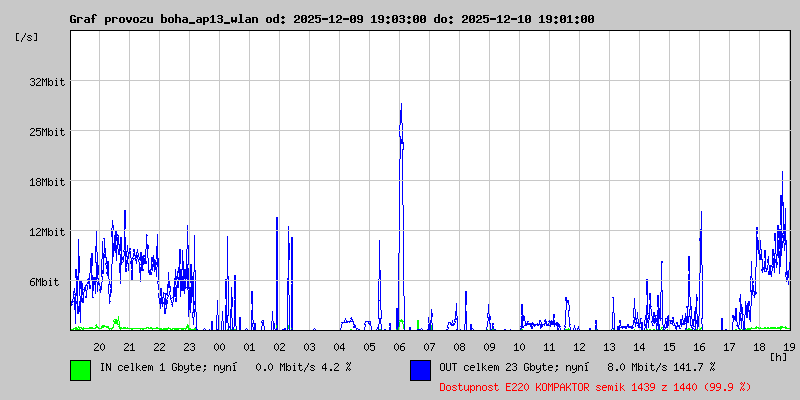The width and height of the screenshot is (800, 400).
Task: Click the '13' hour tick label
Action: (x=610, y=347)
